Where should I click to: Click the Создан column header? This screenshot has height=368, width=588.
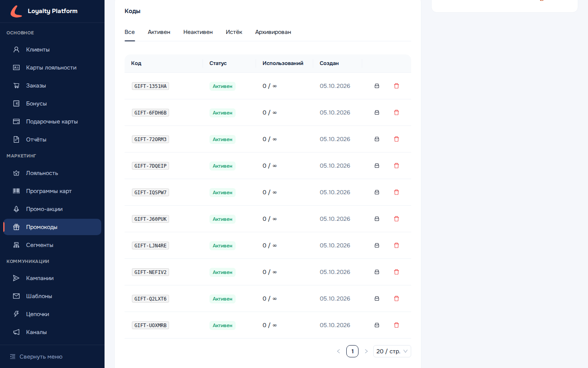329,63
